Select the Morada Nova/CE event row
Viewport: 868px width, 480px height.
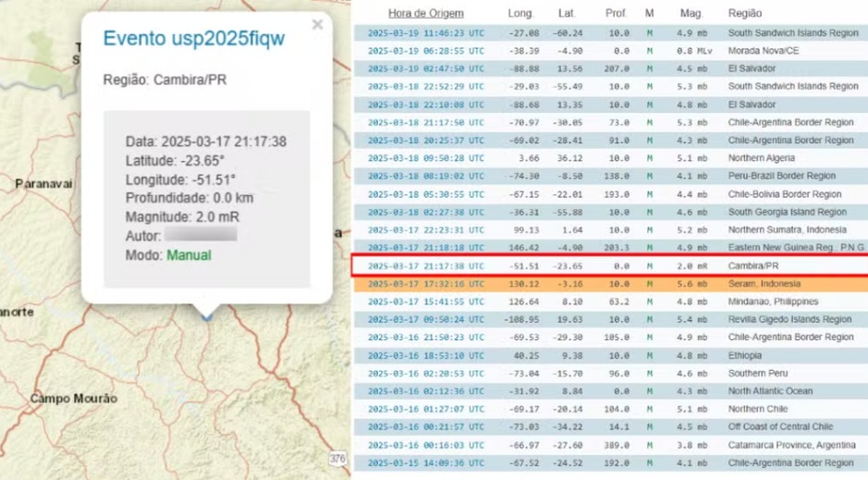coord(610,51)
